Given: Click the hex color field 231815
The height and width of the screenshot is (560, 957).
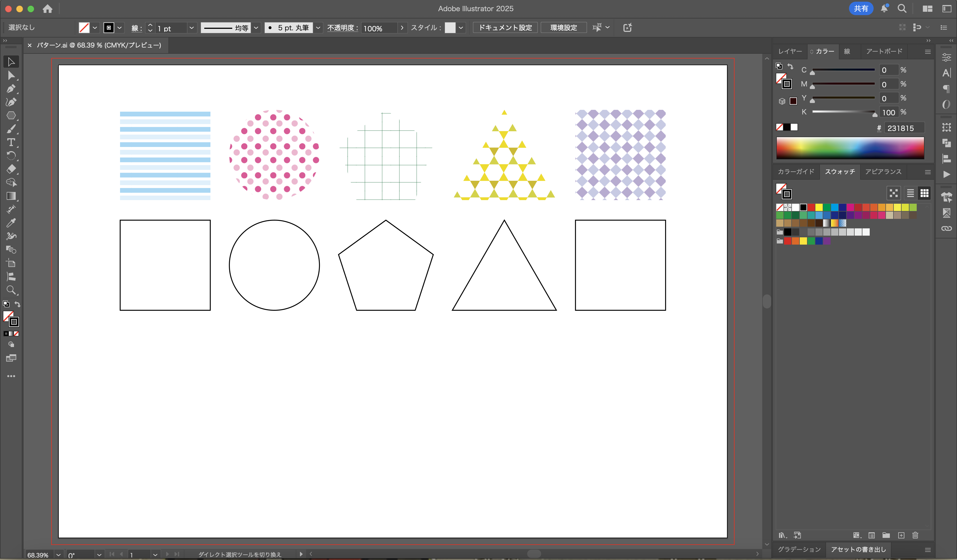Looking at the screenshot, I should pyautogui.click(x=904, y=128).
